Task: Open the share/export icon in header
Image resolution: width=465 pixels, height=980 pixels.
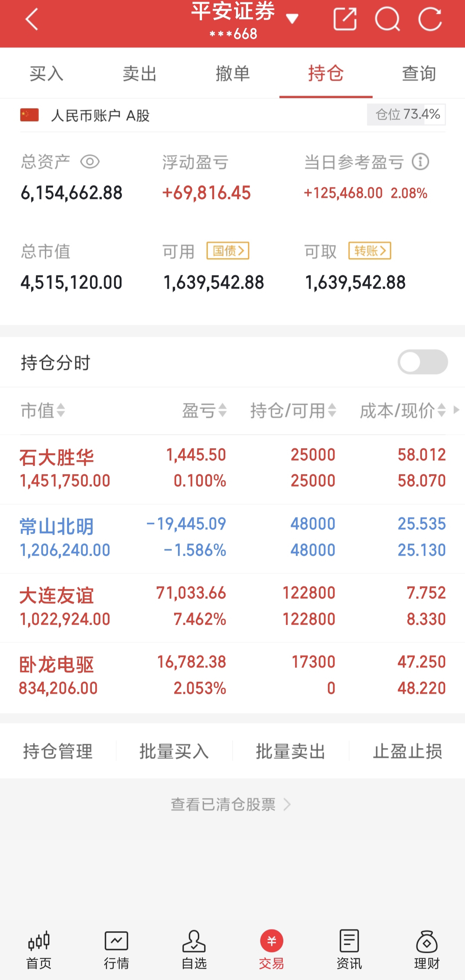Action: [345, 19]
